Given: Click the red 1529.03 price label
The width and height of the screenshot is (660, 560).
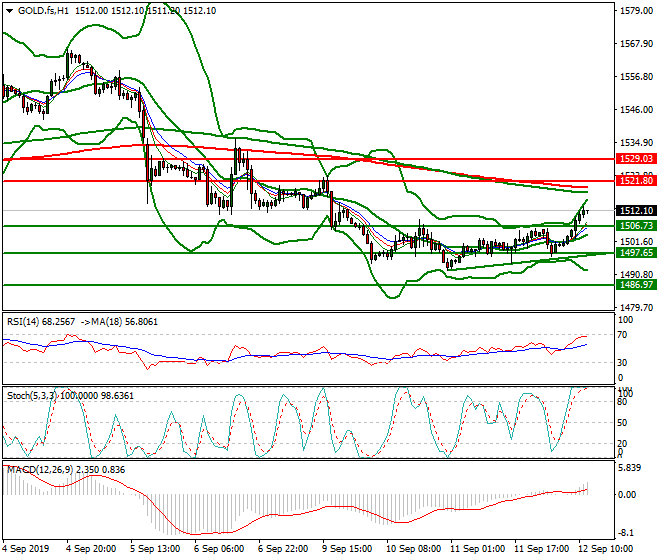Looking at the screenshot, I should click(634, 159).
